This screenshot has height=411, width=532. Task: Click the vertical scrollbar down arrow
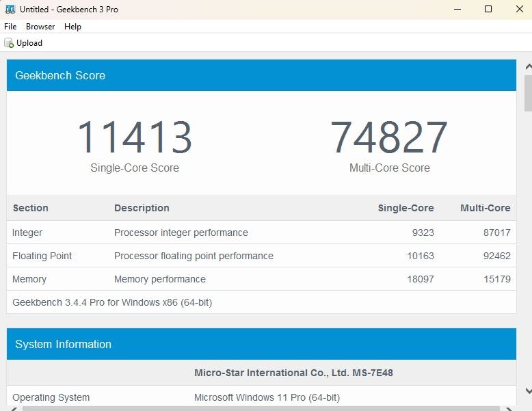529,391
